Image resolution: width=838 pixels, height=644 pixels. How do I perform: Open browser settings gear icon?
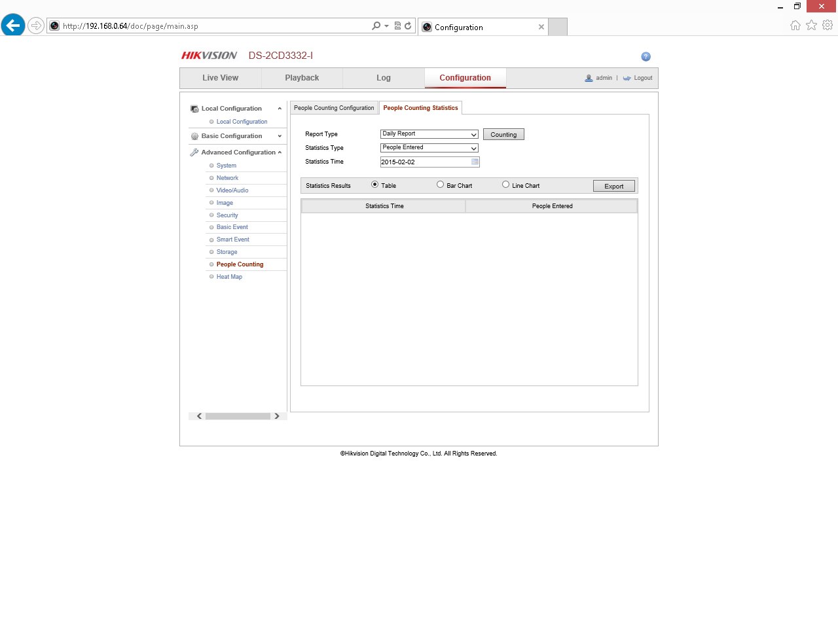pyautogui.click(x=828, y=26)
